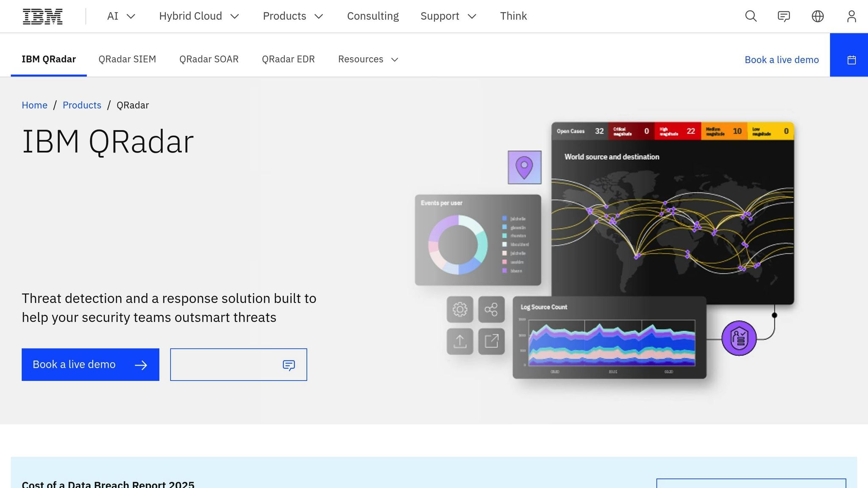Switch to the QRadar SIEM tab
The image size is (868, 488).
(x=127, y=59)
